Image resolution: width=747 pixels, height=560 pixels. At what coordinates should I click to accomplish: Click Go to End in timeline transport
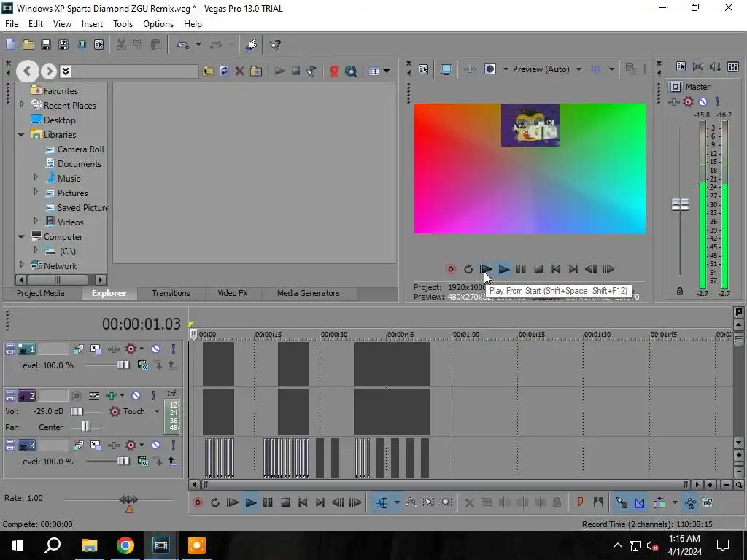320,502
